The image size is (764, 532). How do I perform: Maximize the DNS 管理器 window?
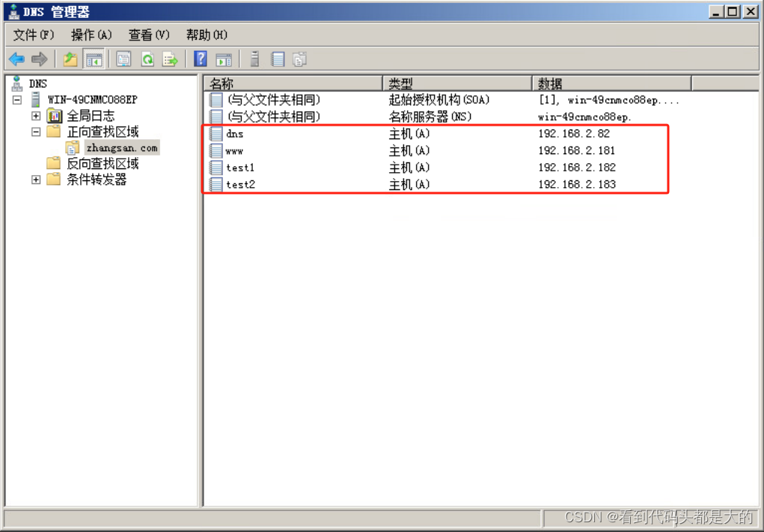[733, 11]
